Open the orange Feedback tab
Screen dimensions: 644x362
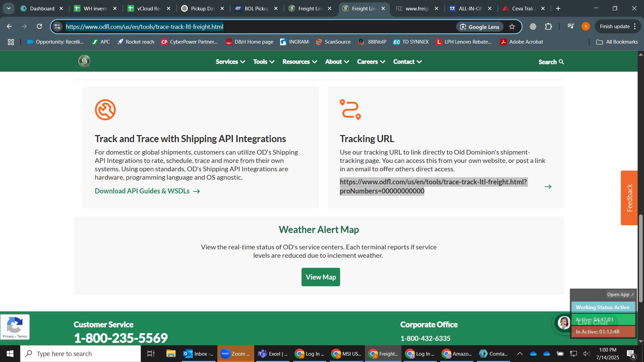coord(629,198)
